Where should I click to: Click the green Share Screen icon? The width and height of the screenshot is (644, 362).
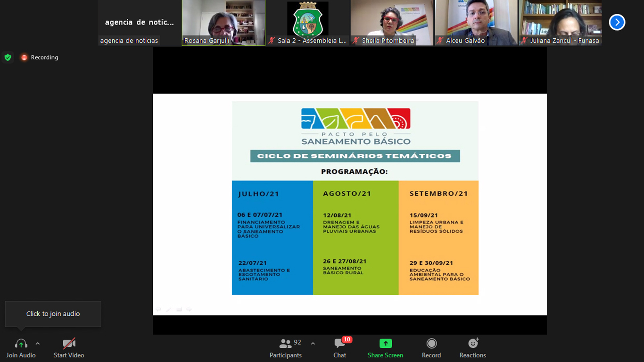tap(385, 344)
